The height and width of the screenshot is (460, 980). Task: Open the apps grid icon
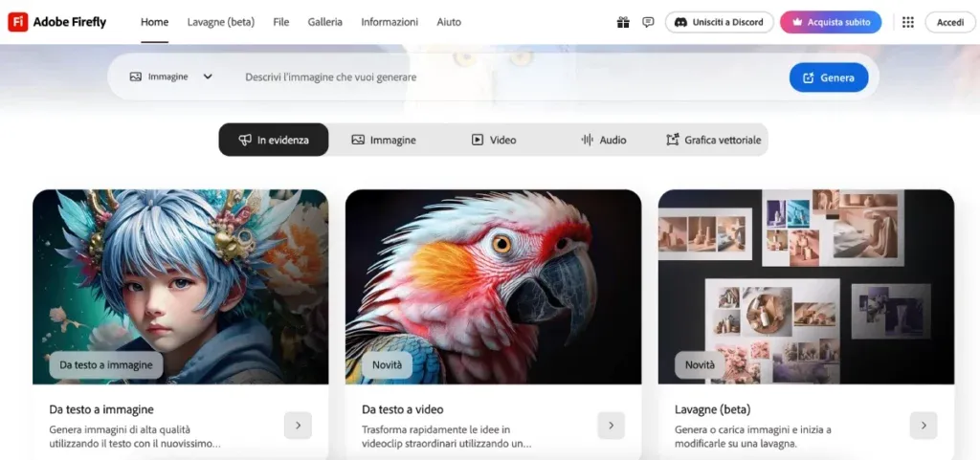pyautogui.click(x=908, y=22)
